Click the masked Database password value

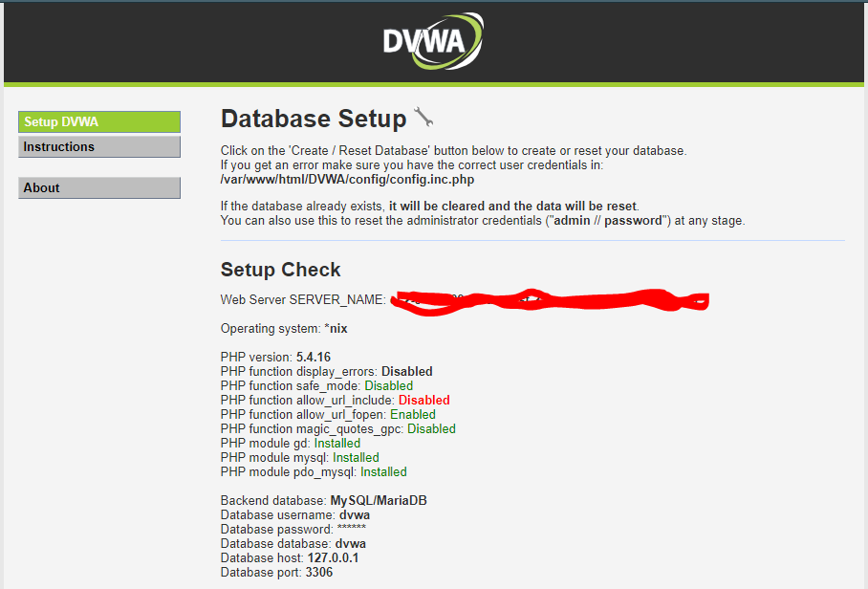352,528
